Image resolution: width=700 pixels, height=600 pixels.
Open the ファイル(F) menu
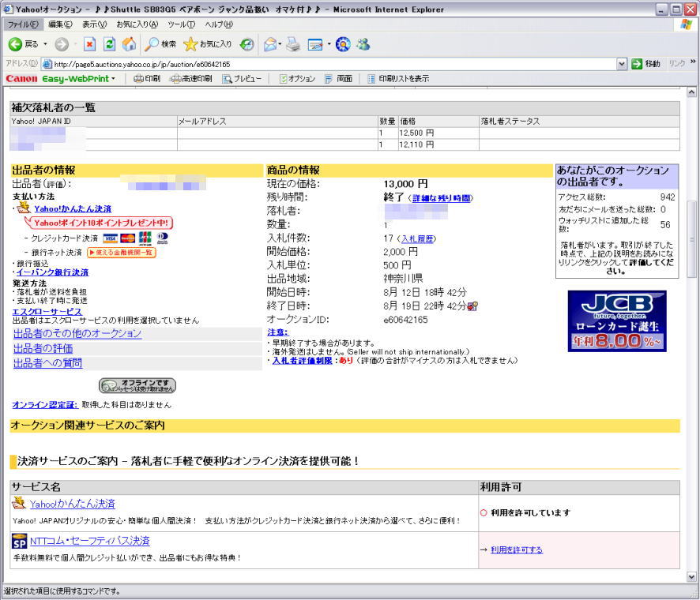(x=22, y=24)
